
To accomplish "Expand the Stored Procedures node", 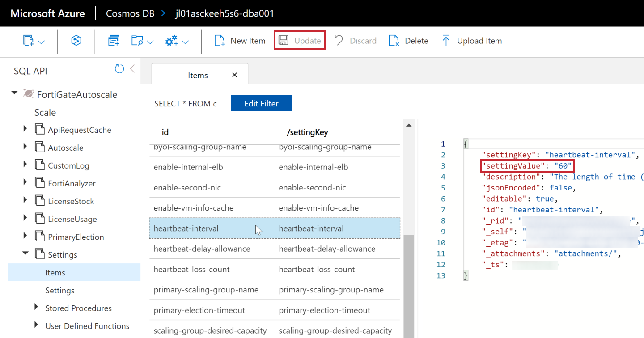I will 36,308.
